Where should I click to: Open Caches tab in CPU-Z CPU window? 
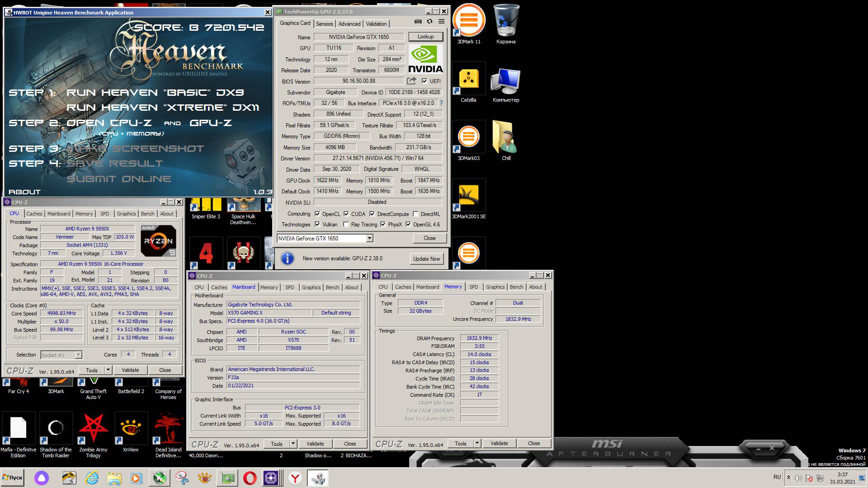(x=34, y=214)
